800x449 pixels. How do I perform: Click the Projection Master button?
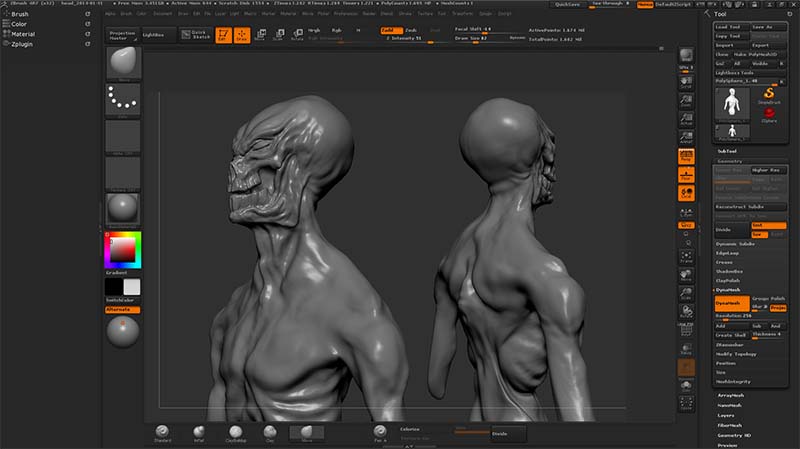coord(122,35)
